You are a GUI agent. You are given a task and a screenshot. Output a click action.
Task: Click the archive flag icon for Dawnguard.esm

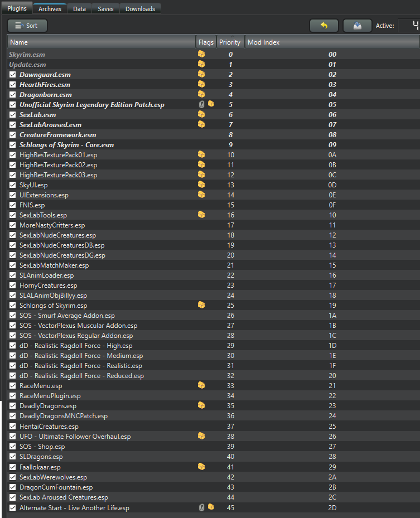[201, 74]
